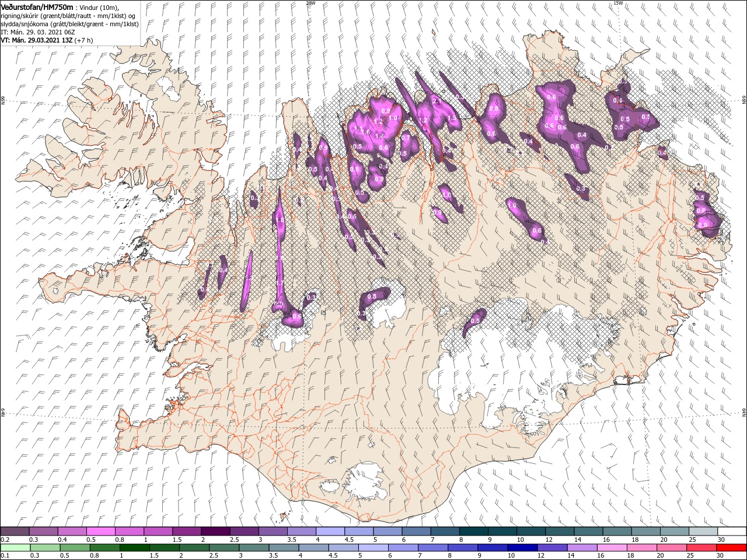Screen dimensions: 747x560
Task: Select the periwinkle 5 swatch in lower legend row
Action: coord(373,548)
